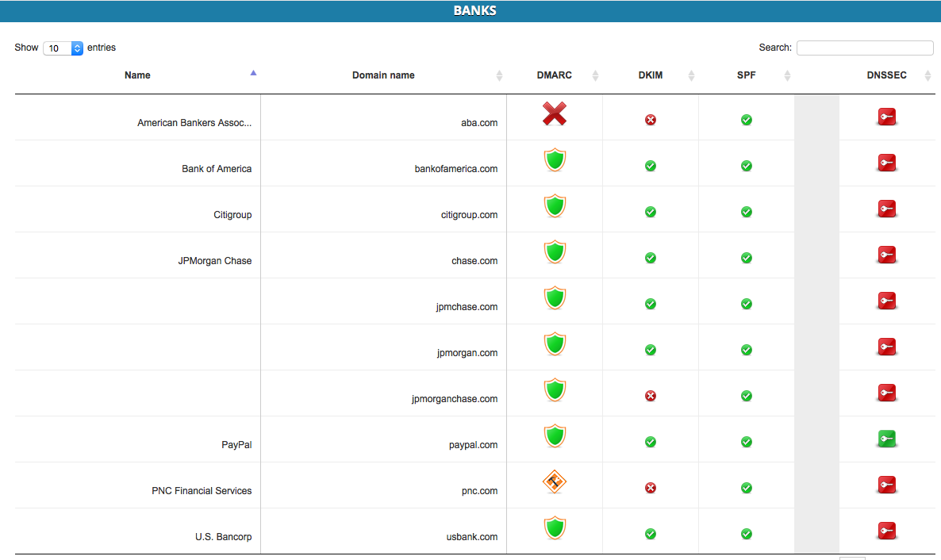Image resolution: width=941 pixels, height=560 pixels.
Task: Click the paypal.com domain name
Action: [x=473, y=445]
